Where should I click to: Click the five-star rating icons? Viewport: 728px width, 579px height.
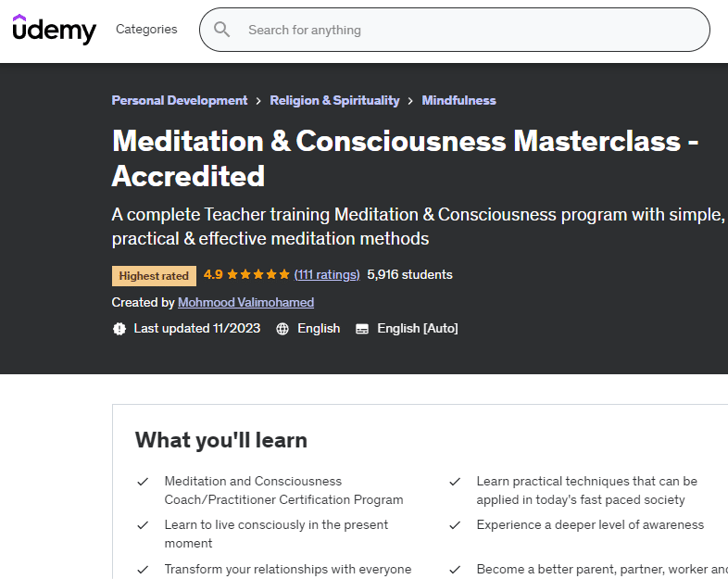coord(257,275)
